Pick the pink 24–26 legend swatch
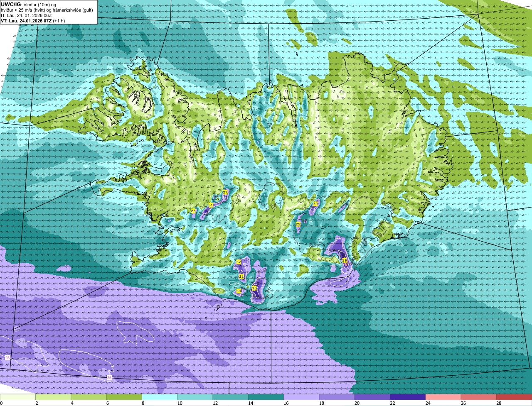532x406 pixels. (443, 397)
